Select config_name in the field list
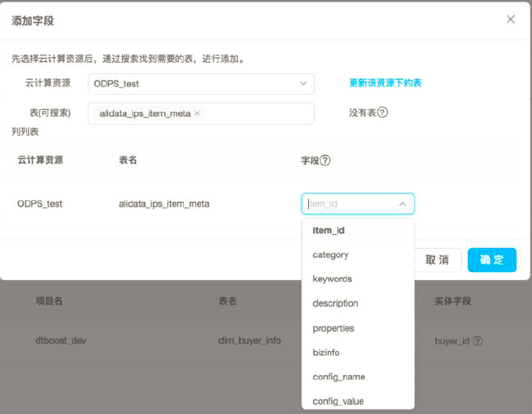 (358, 377)
